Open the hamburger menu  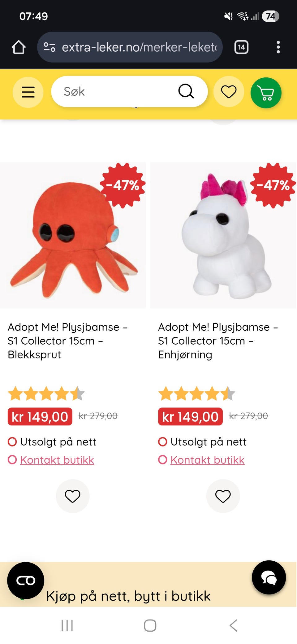[x=28, y=92]
